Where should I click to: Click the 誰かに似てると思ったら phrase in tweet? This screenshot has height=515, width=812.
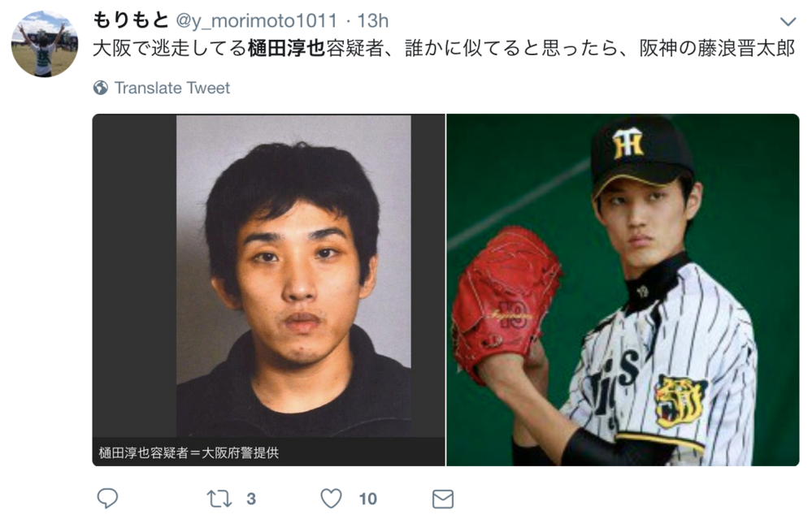[x=511, y=48]
